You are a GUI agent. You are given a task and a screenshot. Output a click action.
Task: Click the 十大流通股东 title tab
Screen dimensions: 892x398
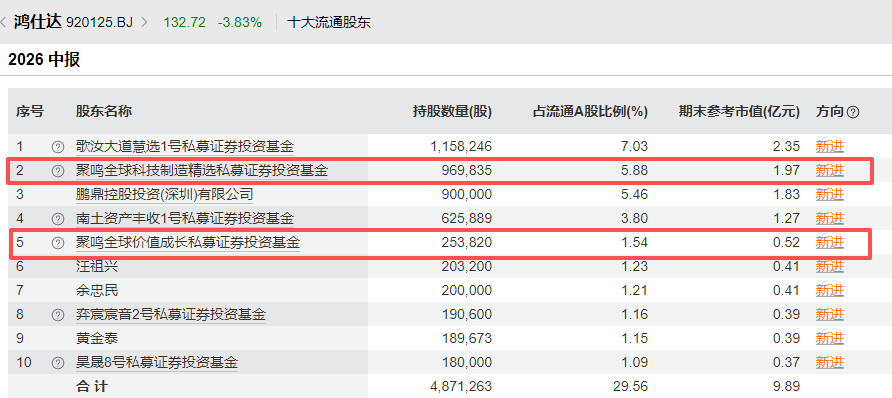tap(329, 23)
